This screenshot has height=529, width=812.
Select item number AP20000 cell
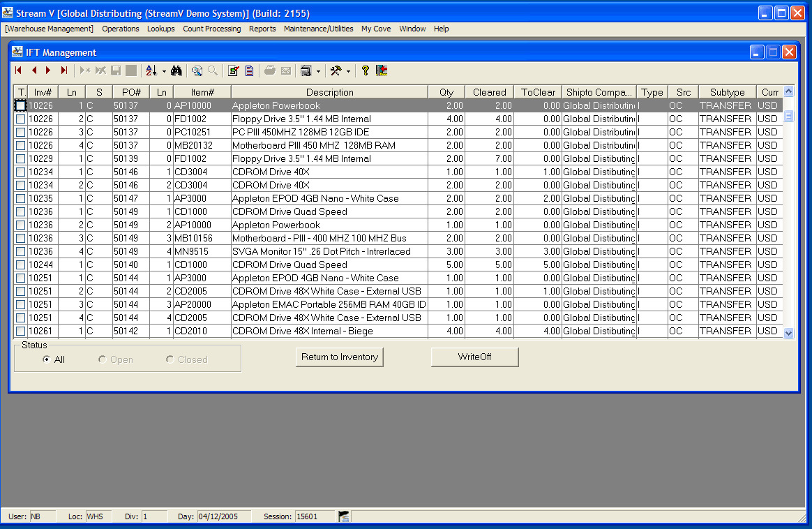(202, 305)
